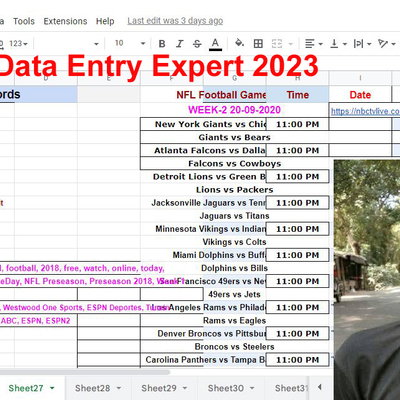The image size is (400, 400).
Task: Open the horizontal align options
Action: click(314, 43)
